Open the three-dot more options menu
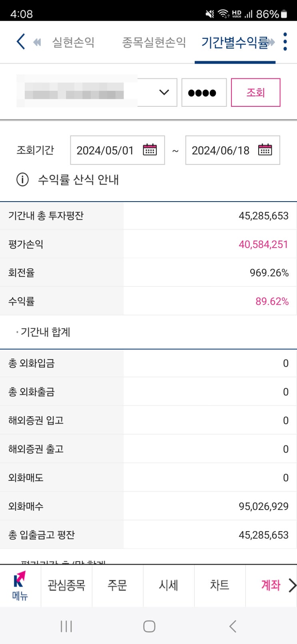This screenshot has width=297, height=644. [285, 42]
